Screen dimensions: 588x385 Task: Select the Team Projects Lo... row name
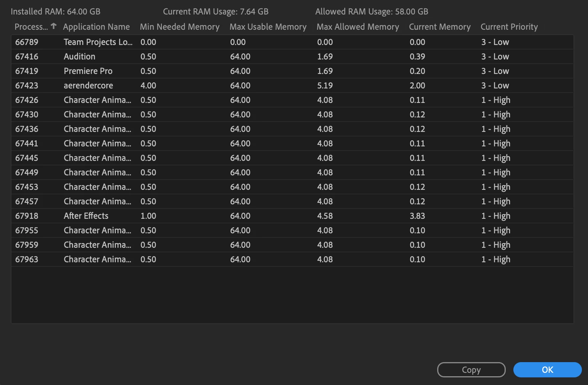[x=98, y=42]
